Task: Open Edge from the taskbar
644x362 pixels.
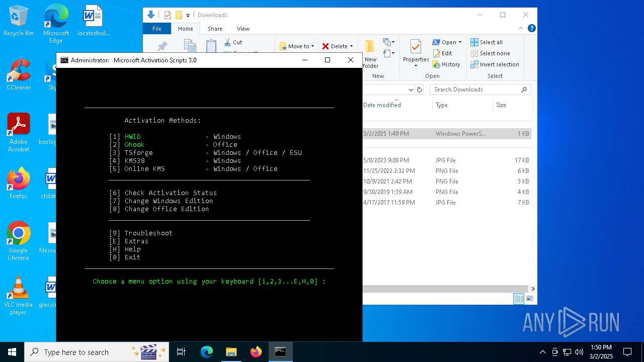Action: click(207, 352)
